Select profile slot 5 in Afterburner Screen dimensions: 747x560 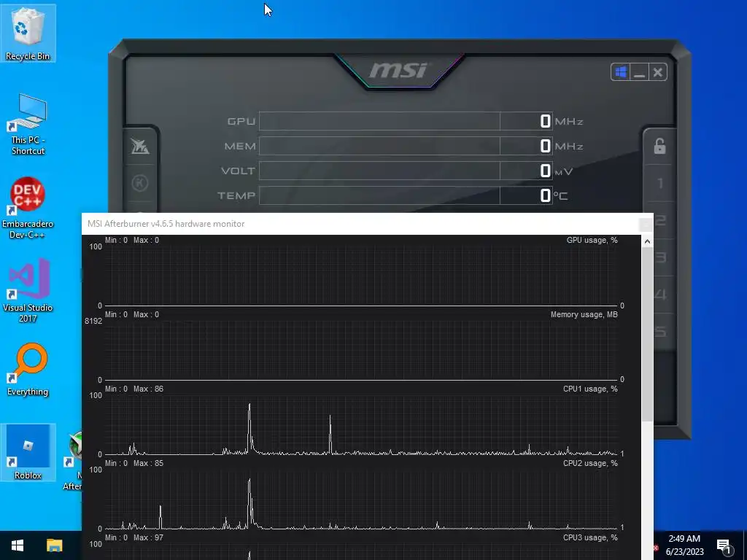660,331
